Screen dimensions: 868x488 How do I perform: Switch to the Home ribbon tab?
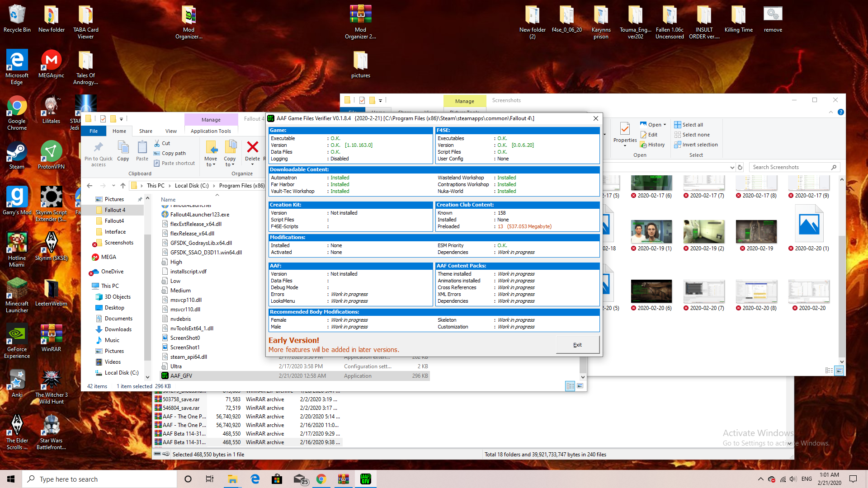(x=119, y=131)
